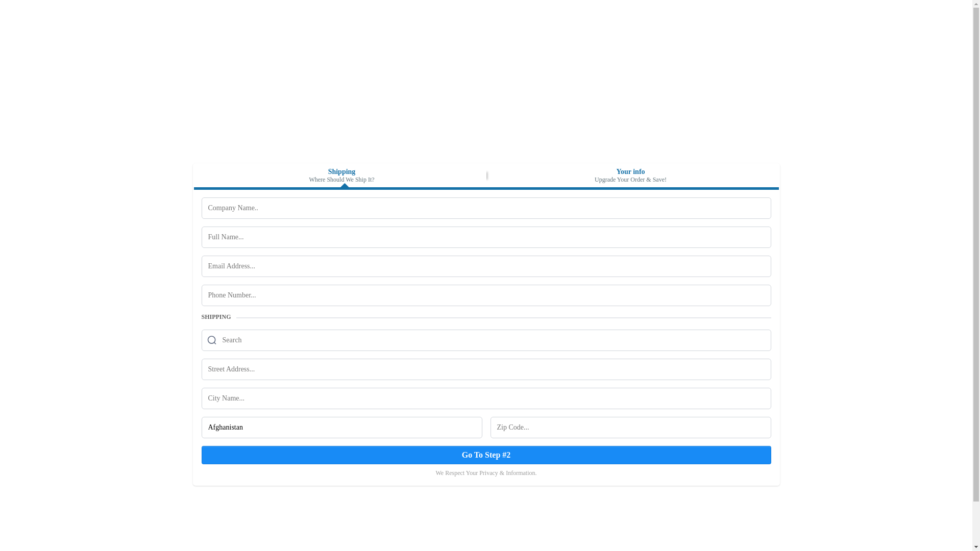Viewport: 980px width, 551px height.
Task: Focus the Street Address field
Action: 486,369
